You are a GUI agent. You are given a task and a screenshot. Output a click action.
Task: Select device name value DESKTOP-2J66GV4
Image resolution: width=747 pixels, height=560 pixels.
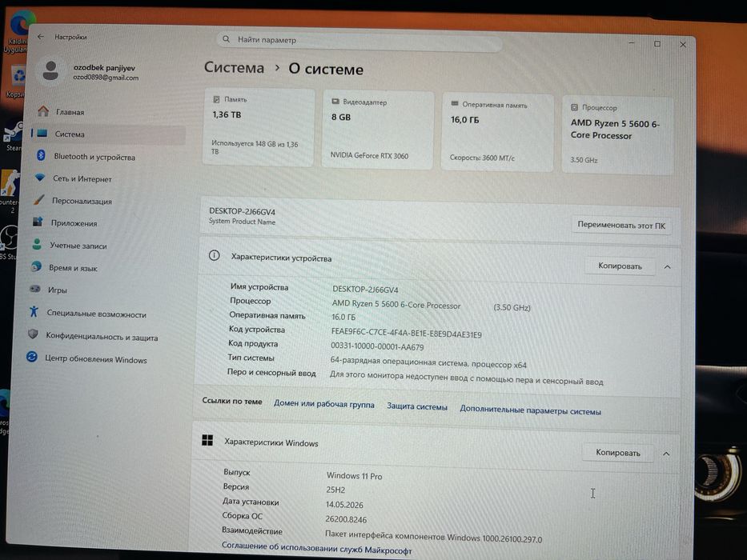(365, 290)
